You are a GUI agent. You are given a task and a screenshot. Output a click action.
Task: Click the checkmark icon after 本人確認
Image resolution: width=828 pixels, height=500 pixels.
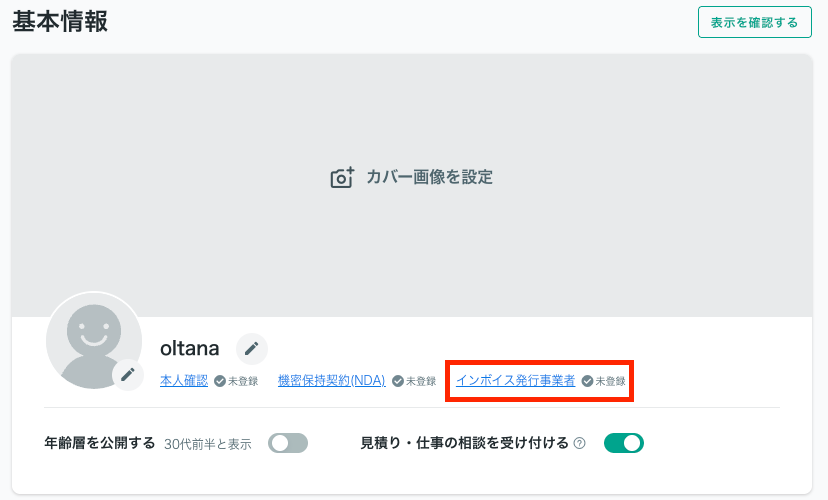pyautogui.click(x=219, y=381)
